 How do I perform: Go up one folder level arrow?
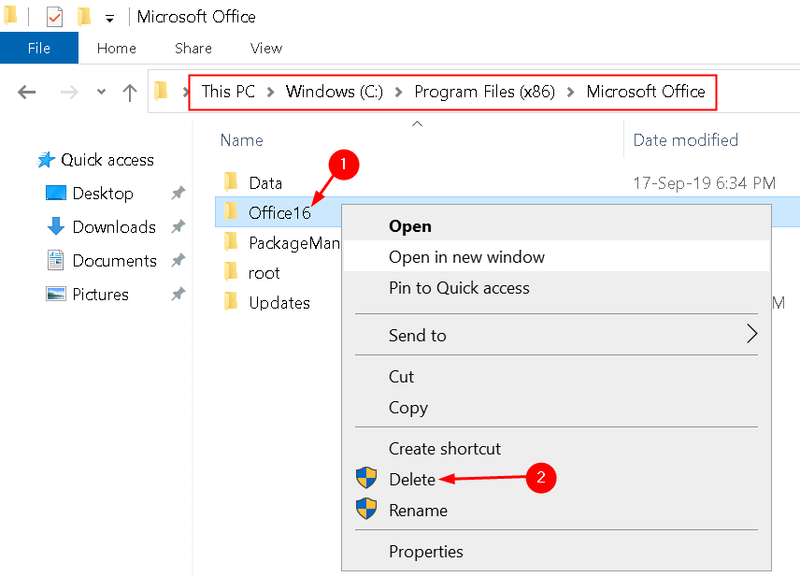pos(130,92)
